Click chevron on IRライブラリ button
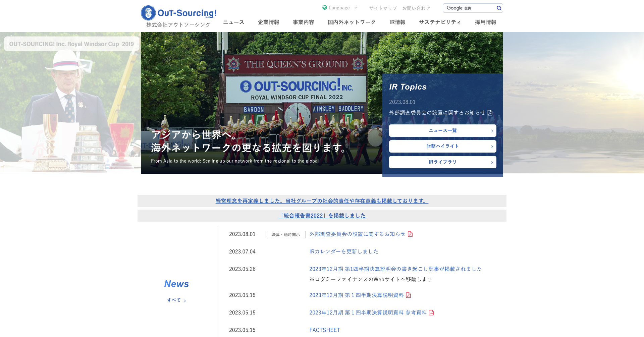Viewport: 644px width, 337px height. tap(492, 162)
